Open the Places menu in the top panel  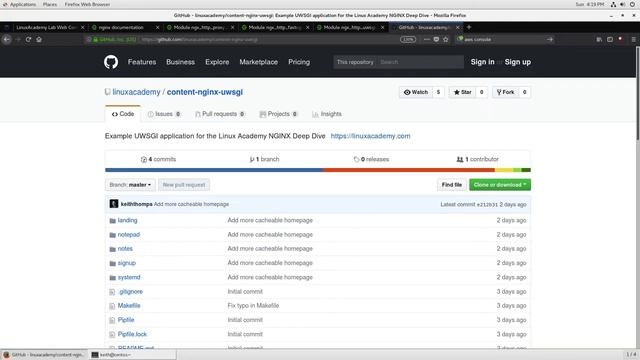click(x=50, y=4)
